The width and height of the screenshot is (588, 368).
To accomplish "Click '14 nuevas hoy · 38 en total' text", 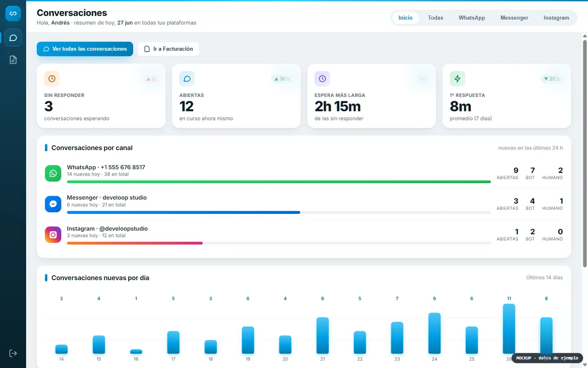I will (98, 174).
